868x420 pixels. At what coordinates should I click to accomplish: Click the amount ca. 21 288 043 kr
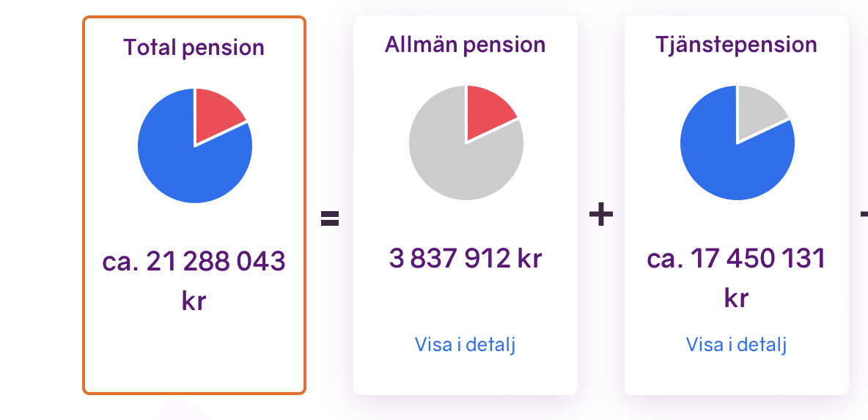(194, 281)
